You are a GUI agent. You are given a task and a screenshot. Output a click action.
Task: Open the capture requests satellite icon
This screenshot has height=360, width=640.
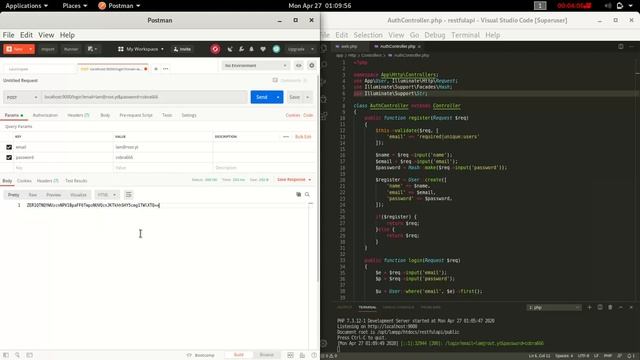(x=230, y=49)
